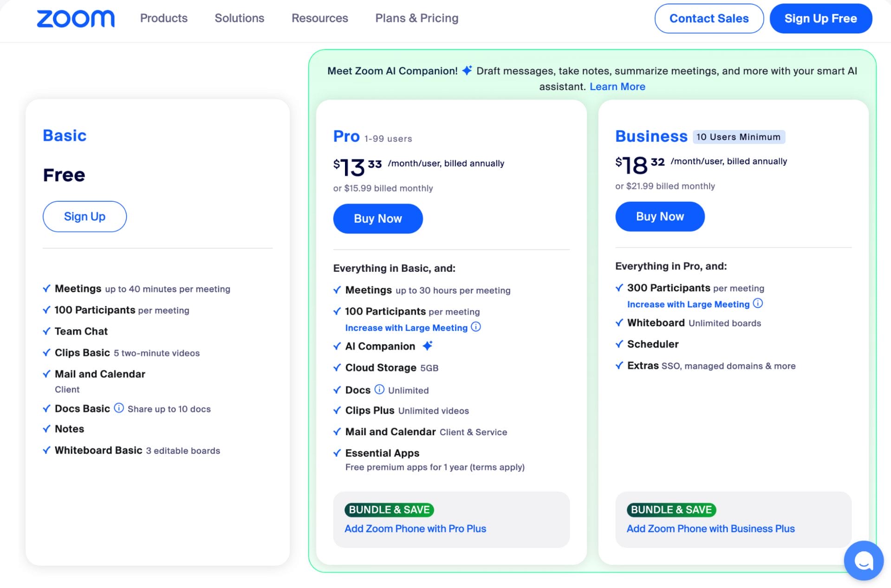
Task: Click the sparkle icon in AI Companion banner
Action: click(x=467, y=71)
